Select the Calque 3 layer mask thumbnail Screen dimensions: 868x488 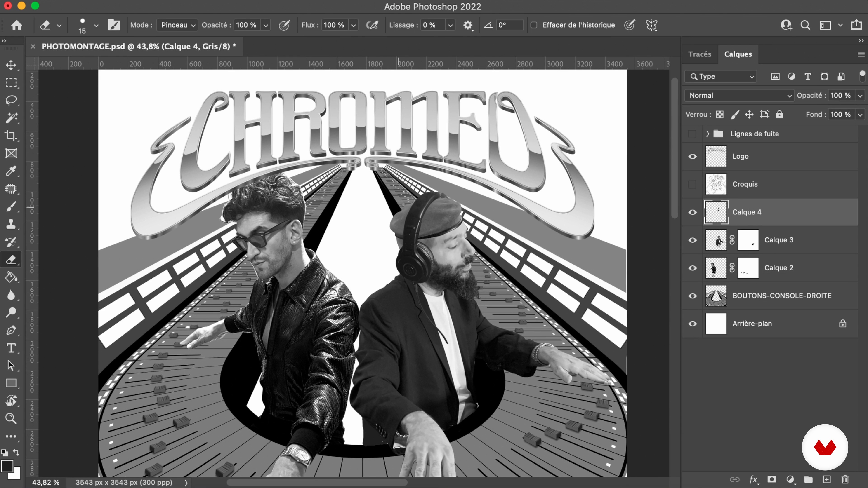(x=748, y=240)
